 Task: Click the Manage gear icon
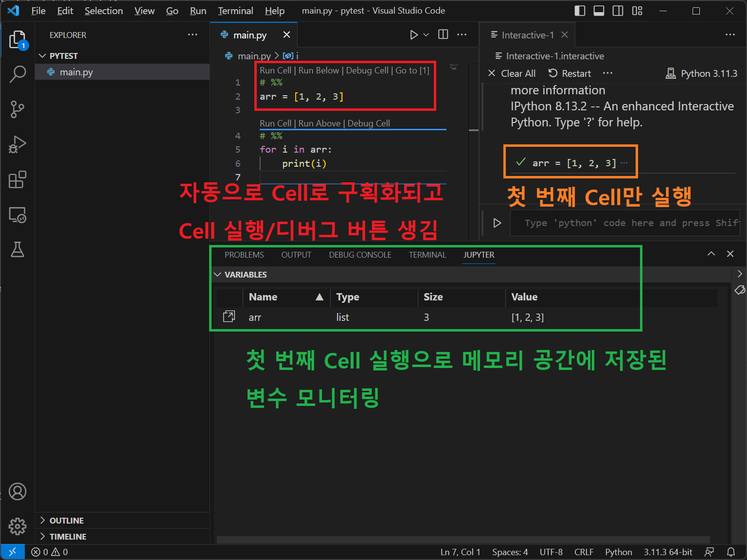point(18,526)
